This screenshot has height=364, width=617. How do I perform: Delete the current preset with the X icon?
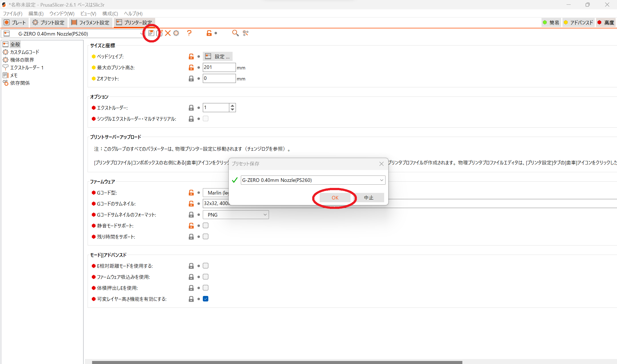click(x=168, y=33)
